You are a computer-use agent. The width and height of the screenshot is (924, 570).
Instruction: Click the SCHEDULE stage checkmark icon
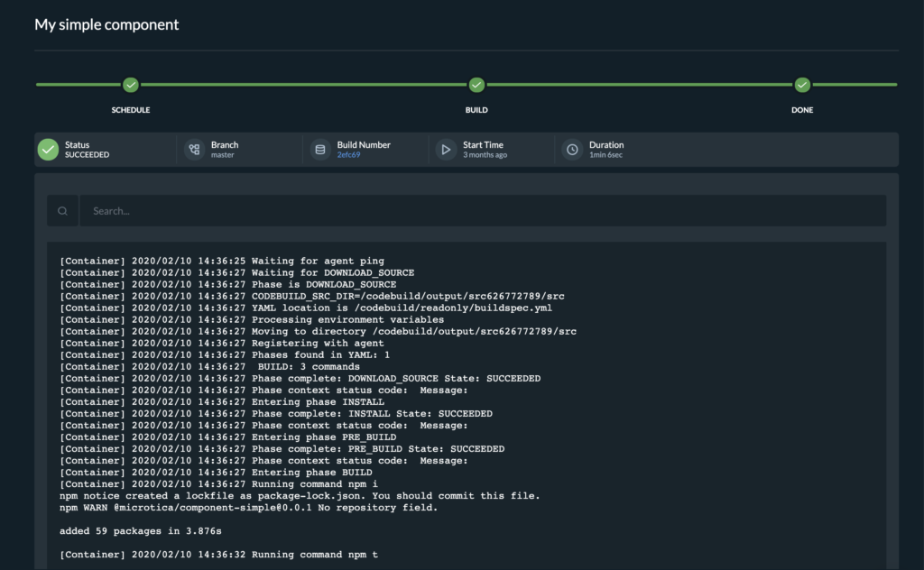pyautogui.click(x=131, y=85)
